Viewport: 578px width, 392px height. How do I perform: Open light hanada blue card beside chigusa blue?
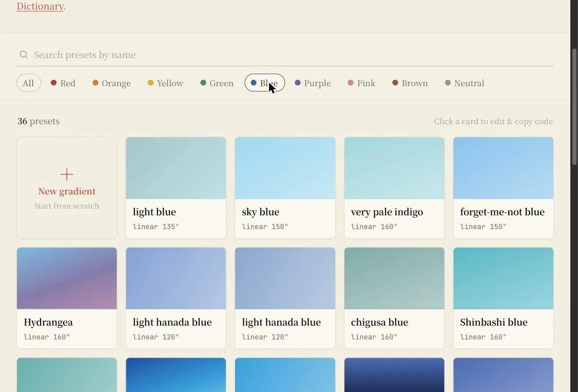(x=285, y=298)
